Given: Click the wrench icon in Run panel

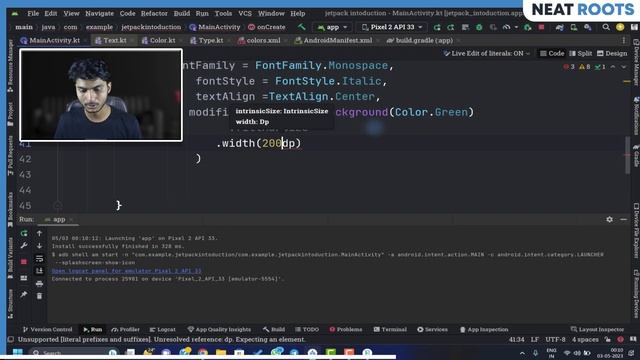Looking at the screenshot, I should point(24,245).
